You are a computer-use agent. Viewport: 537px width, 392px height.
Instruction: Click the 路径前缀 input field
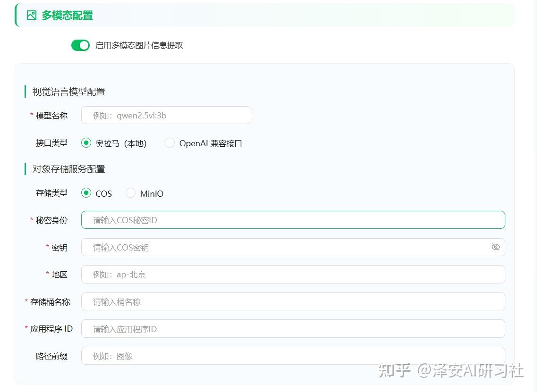(x=293, y=356)
